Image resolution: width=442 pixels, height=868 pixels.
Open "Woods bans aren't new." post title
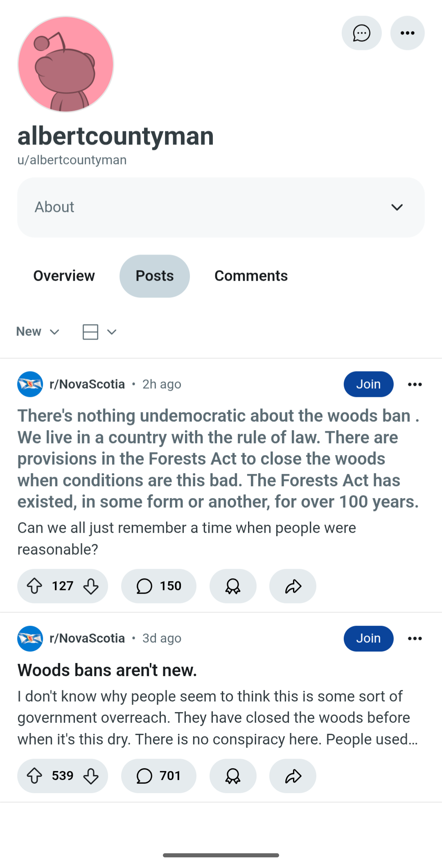pos(107,670)
